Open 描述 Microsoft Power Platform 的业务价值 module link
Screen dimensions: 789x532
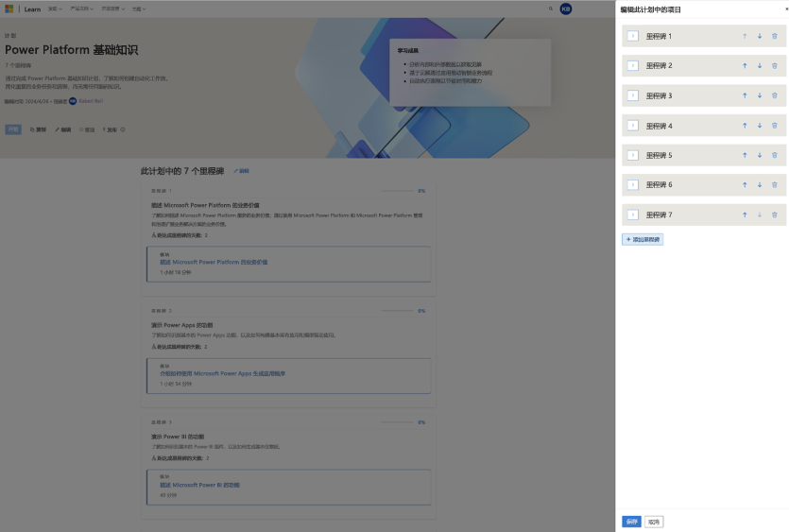[x=214, y=263]
